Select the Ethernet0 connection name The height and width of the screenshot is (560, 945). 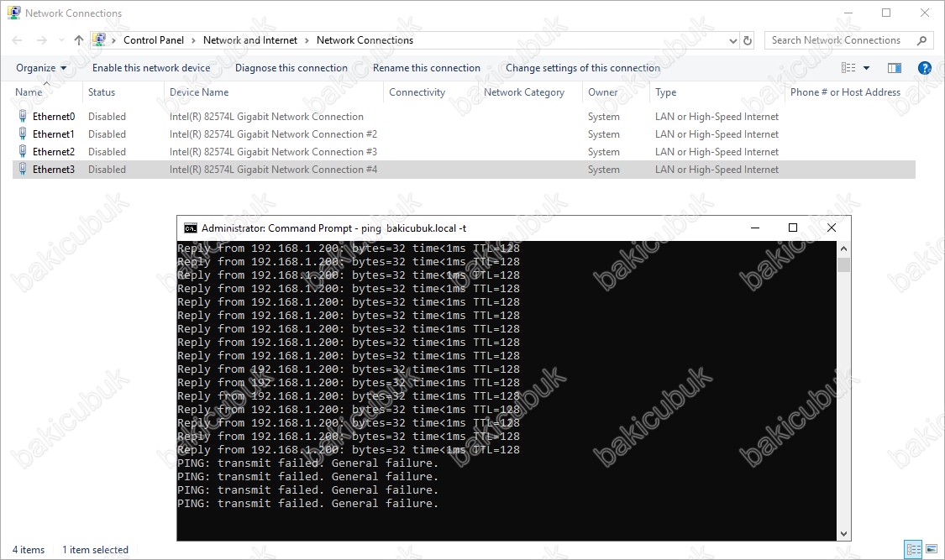pos(54,116)
